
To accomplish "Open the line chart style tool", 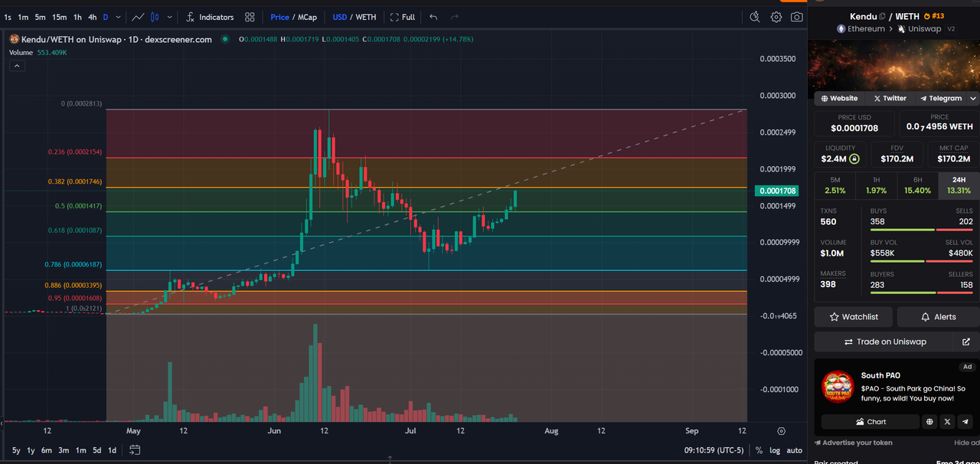I will pos(138,17).
